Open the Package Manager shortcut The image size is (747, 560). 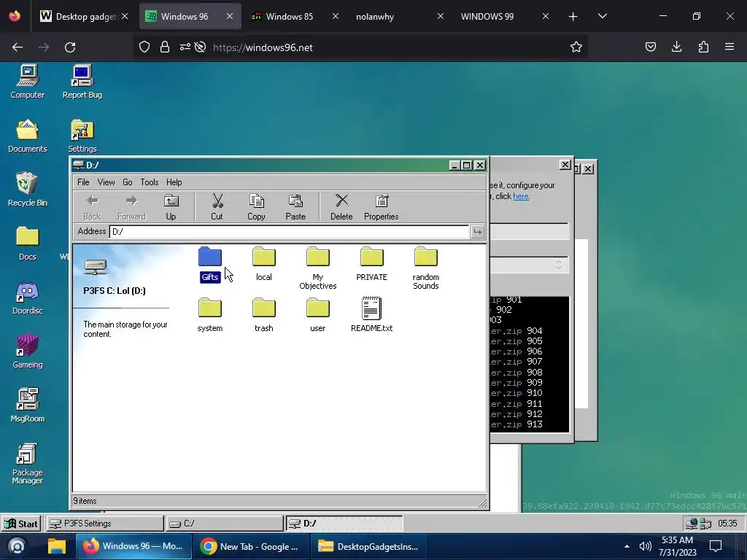pos(28,464)
